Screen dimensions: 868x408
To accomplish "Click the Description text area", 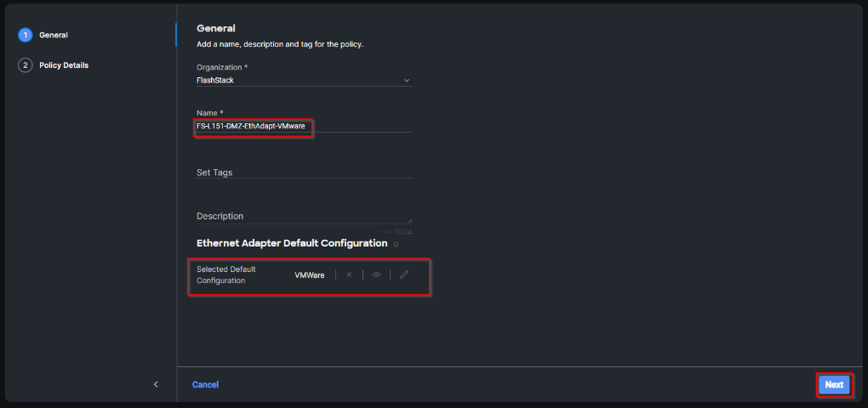I will (302, 216).
